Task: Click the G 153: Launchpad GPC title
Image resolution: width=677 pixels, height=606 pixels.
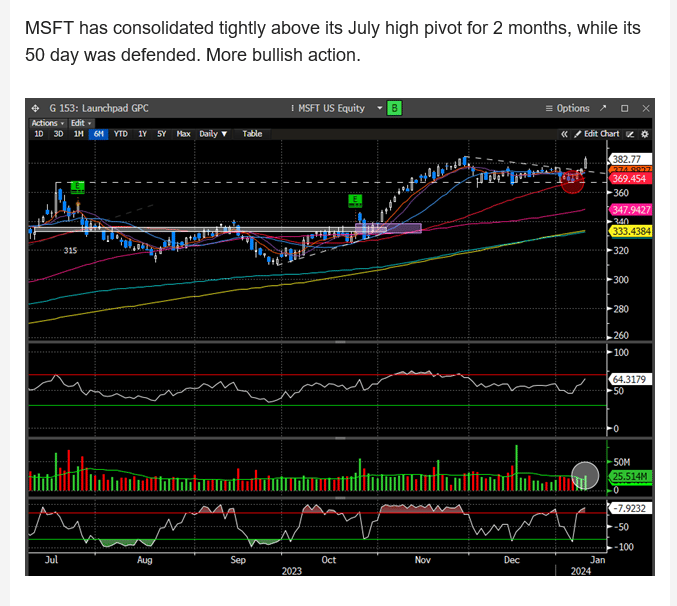Action: (99, 108)
